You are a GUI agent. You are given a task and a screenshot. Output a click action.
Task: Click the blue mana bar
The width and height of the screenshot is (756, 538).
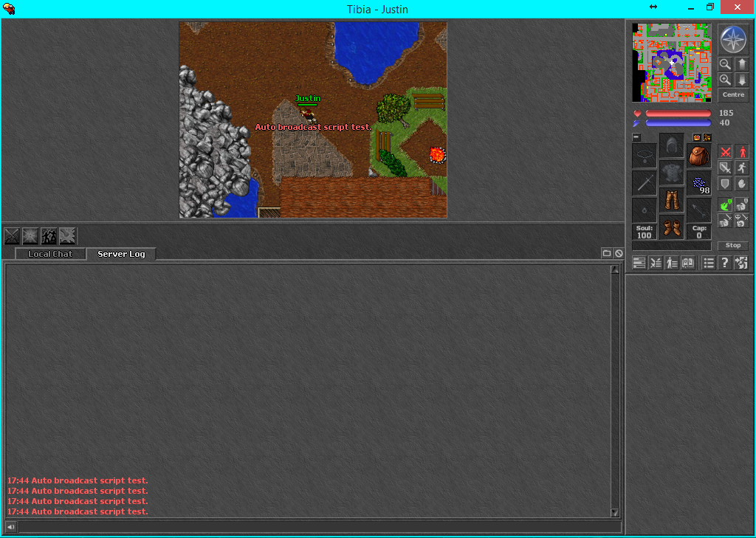[678, 123]
